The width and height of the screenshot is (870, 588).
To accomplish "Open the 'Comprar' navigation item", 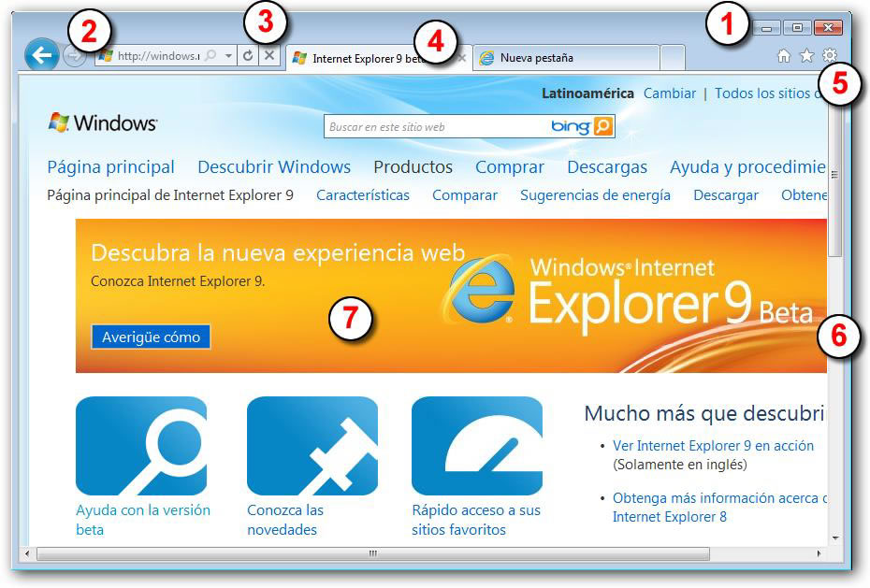I will click(x=509, y=166).
